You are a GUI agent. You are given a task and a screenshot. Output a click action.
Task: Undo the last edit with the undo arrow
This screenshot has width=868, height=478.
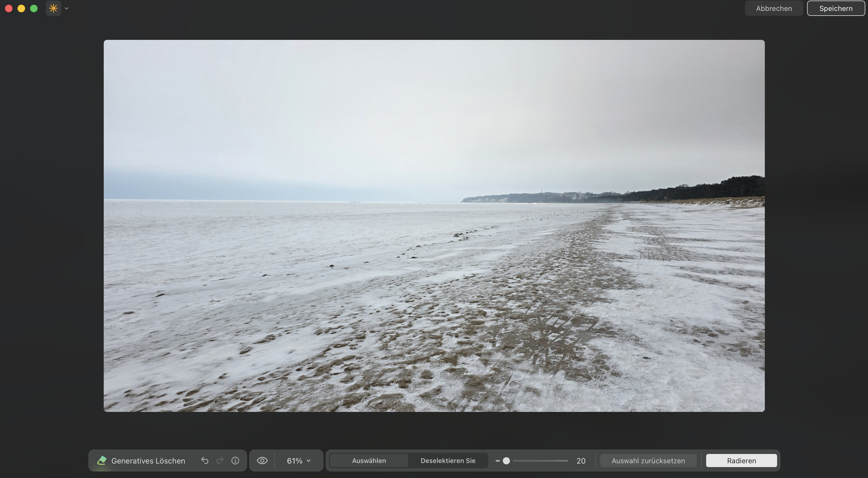tap(204, 461)
